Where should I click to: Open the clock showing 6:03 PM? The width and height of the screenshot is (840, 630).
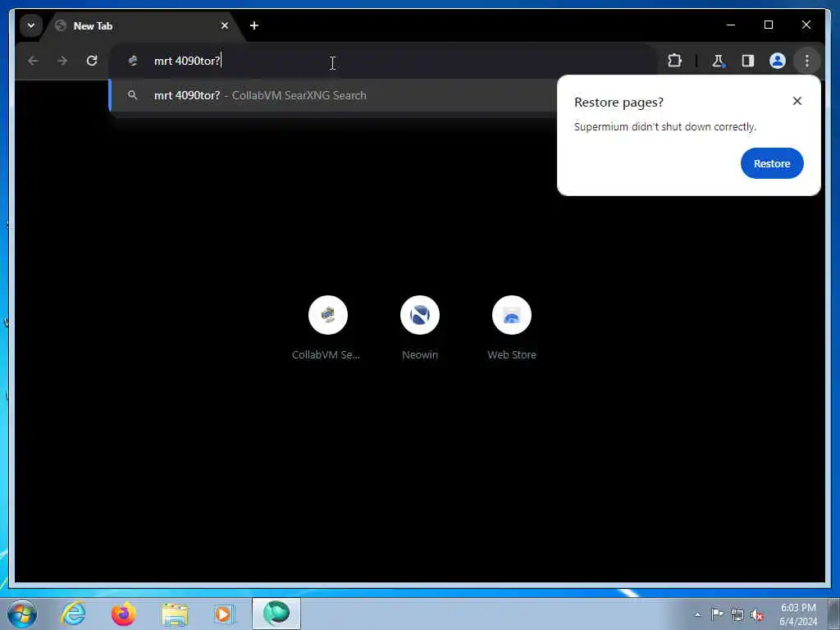798,614
